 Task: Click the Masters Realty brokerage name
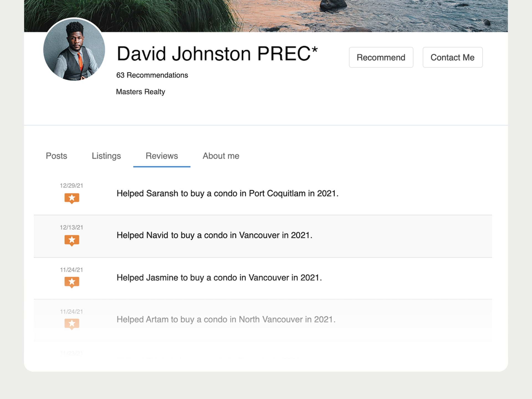point(140,92)
